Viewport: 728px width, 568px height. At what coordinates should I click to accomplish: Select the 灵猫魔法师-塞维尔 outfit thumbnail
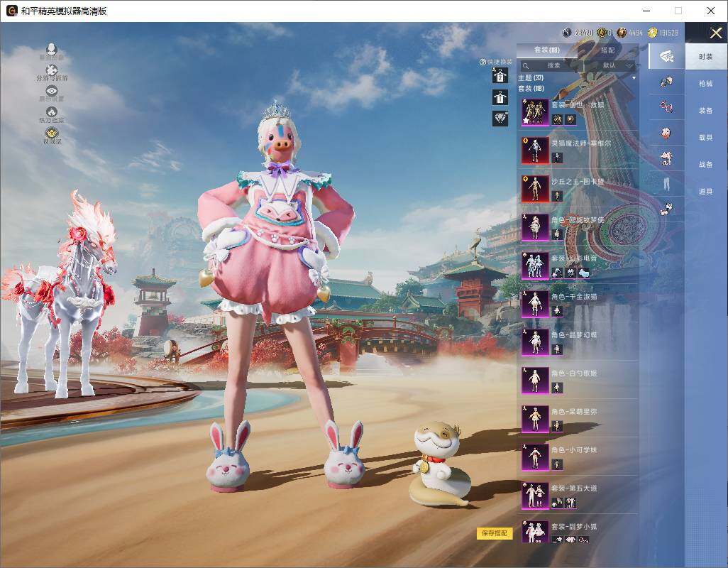(x=535, y=150)
